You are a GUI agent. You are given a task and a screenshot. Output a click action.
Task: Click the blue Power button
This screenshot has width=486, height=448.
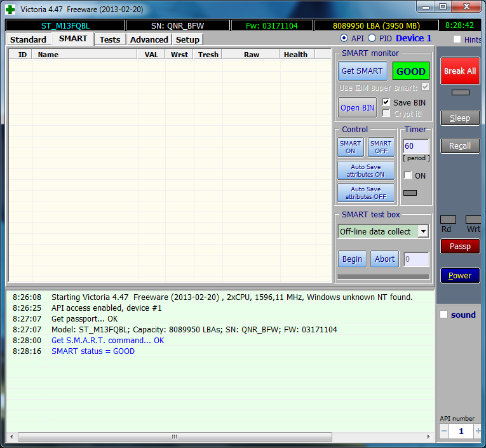pyautogui.click(x=460, y=275)
